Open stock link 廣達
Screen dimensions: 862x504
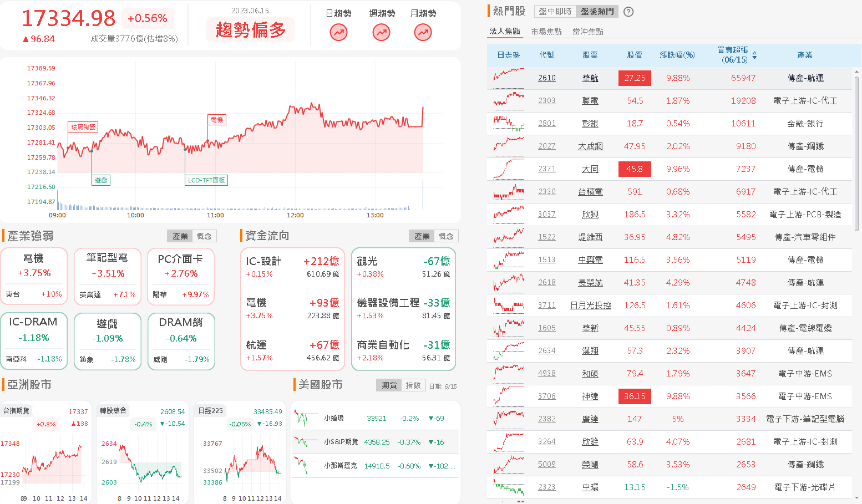point(590,419)
